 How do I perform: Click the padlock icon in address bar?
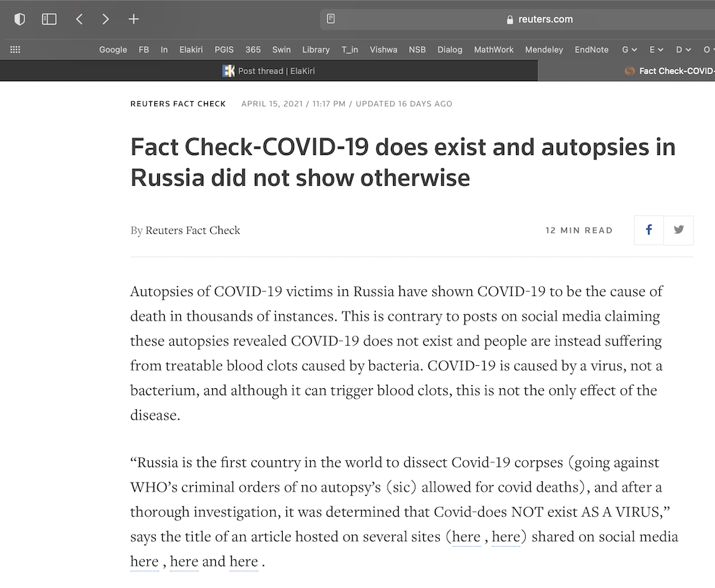point(510,20)
